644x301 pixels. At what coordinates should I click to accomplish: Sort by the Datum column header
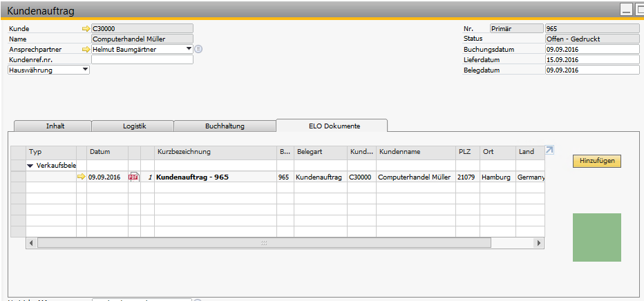coord(108,152)
